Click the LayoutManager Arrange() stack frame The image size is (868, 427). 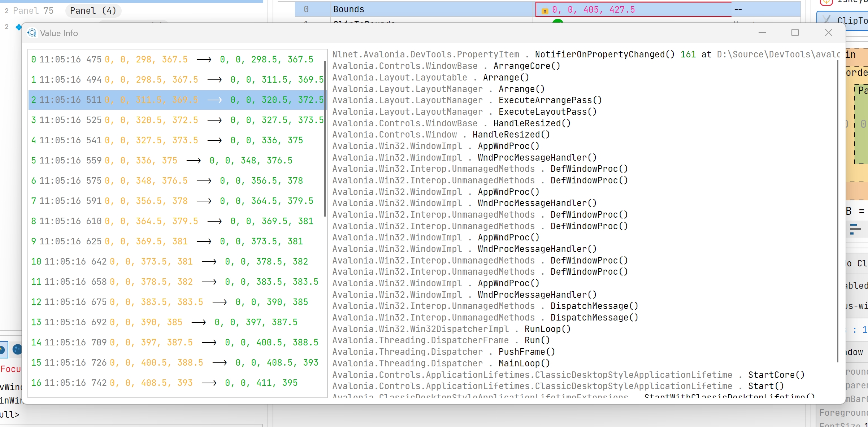coord(438,89)
